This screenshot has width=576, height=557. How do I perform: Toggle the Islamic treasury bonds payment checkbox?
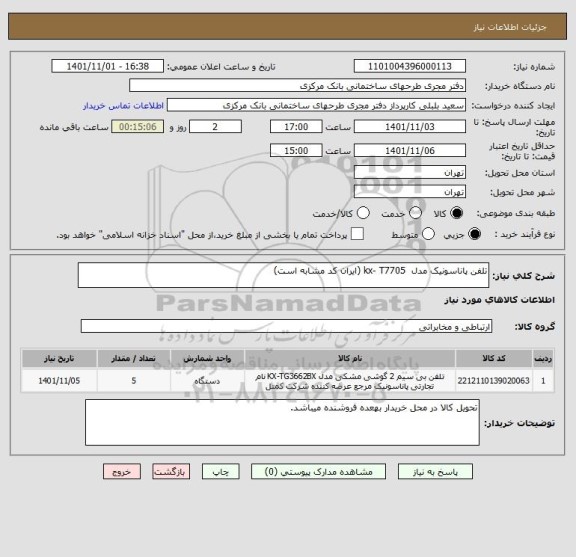tap(357, 234)
